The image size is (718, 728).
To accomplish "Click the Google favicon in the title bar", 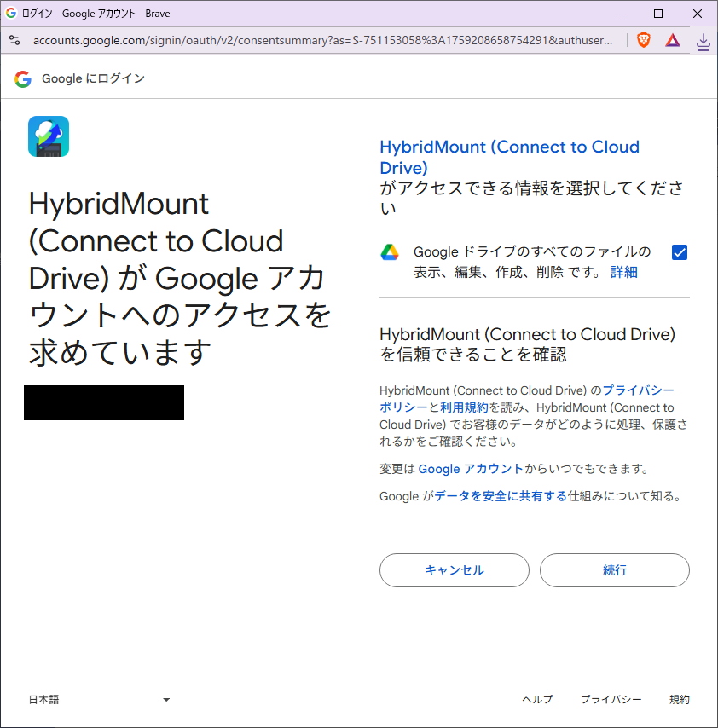I will pyautogui.click(x=11, y=13).
